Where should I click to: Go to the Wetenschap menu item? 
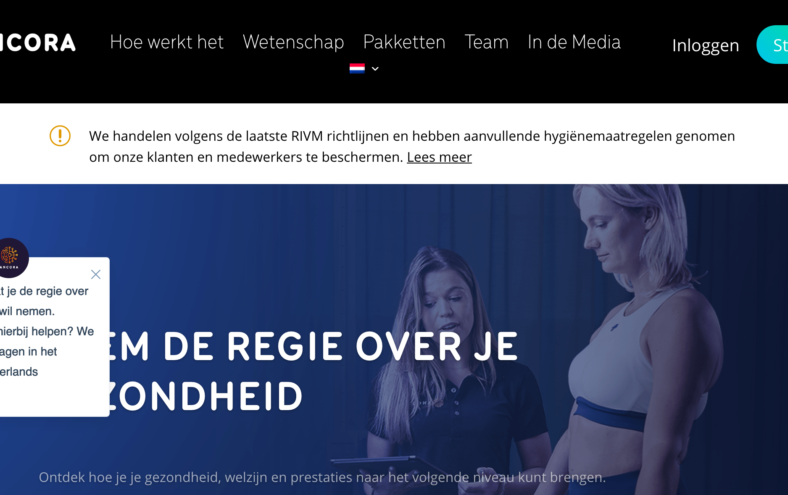(x=293, y=42)
